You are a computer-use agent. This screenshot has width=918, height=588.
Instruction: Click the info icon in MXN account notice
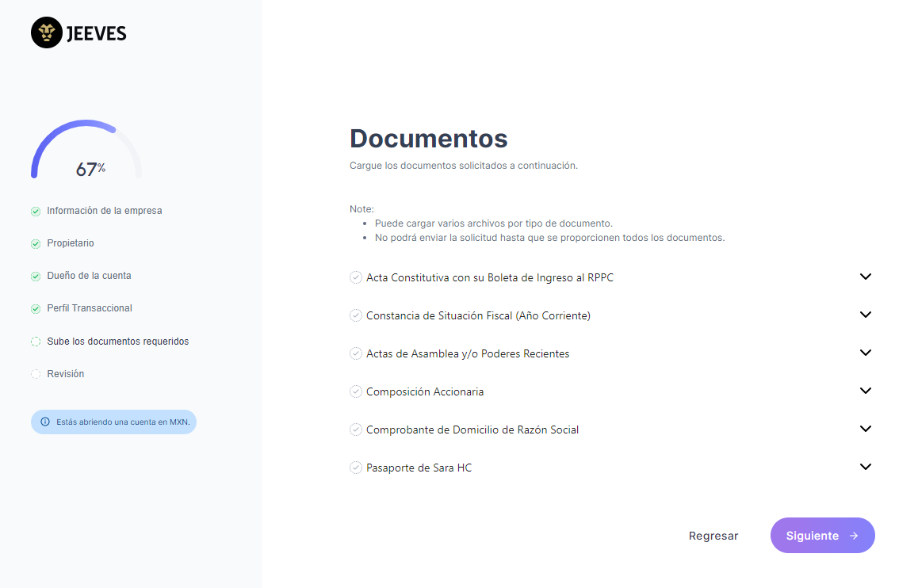click(x=45, y=422)
